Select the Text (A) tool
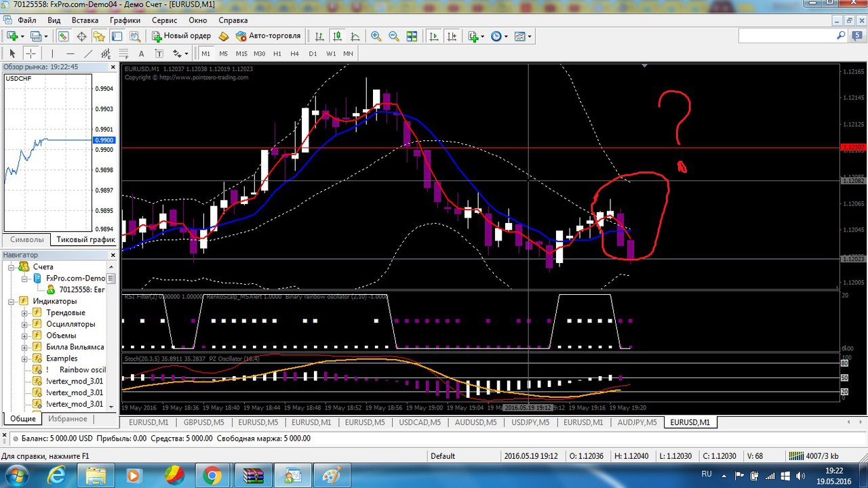868x488 pixels. (x=141, y=54)
